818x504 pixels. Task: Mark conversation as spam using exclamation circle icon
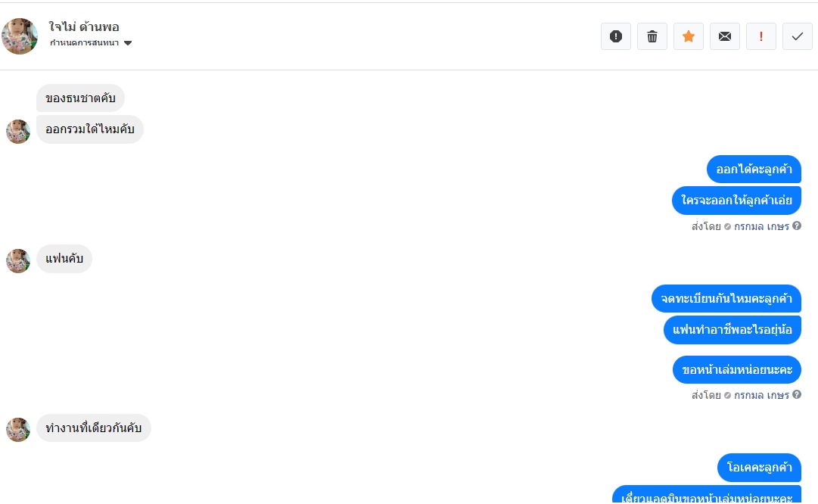point(616,36)
